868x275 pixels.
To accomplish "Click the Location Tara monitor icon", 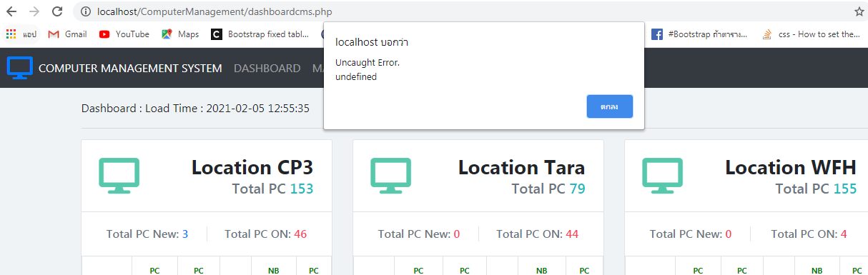I will click(x=390, y=176).
